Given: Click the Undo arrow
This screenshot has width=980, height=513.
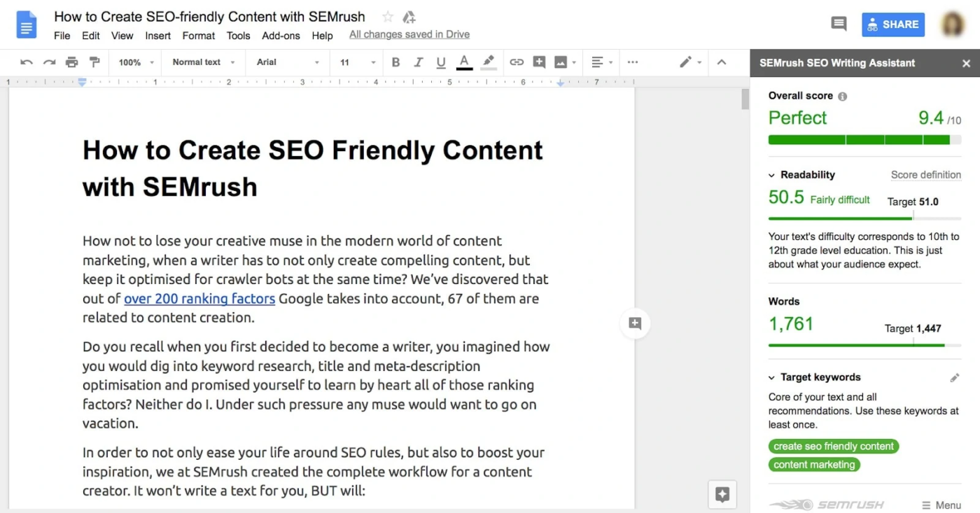Looking at the screenshot, I should (x=27, y=62).
